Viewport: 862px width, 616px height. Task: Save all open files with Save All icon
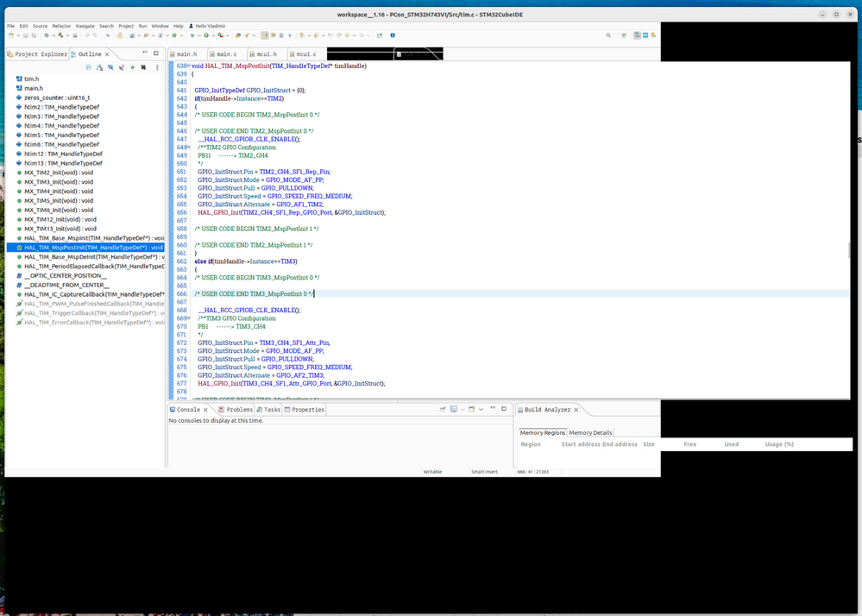coord(33,36)
